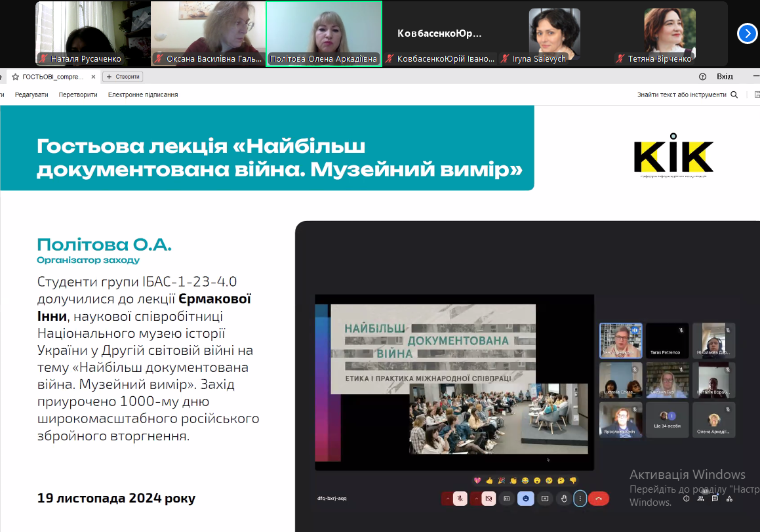760x532 pixels.
Task: Open the Перетворити menu
Action: click(78, 94)
